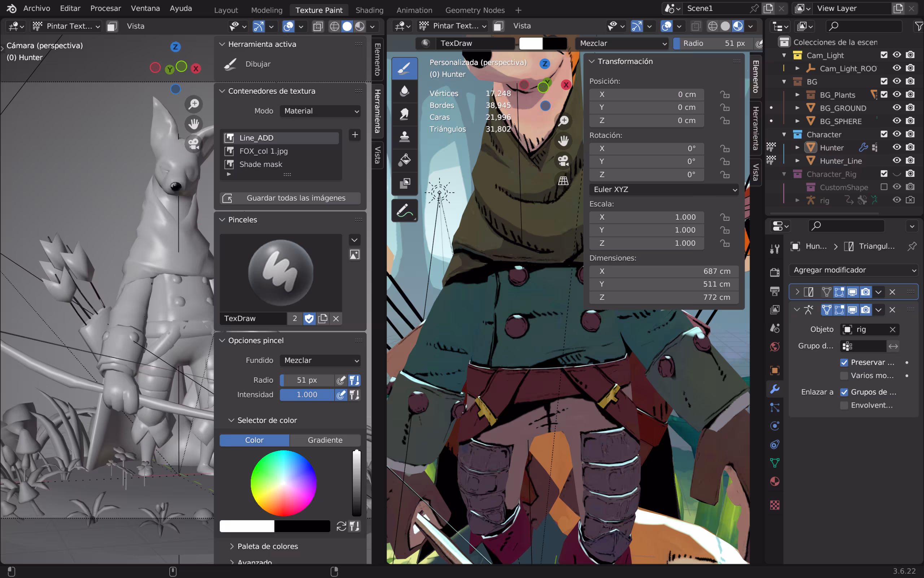Image resolution: width=924 pixels, height=578 pixels.
Task: Open the Archivo menu
Action: (37, 8)
